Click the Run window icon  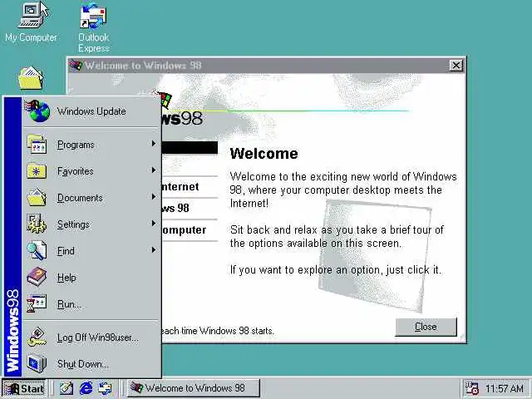click(37, 303)
